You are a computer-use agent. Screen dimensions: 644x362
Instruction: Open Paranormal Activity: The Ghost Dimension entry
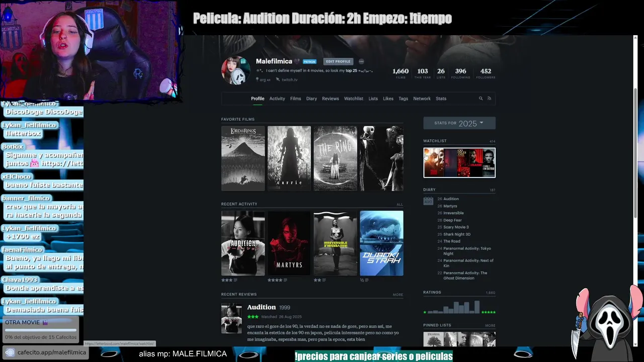tap(465, 276)
